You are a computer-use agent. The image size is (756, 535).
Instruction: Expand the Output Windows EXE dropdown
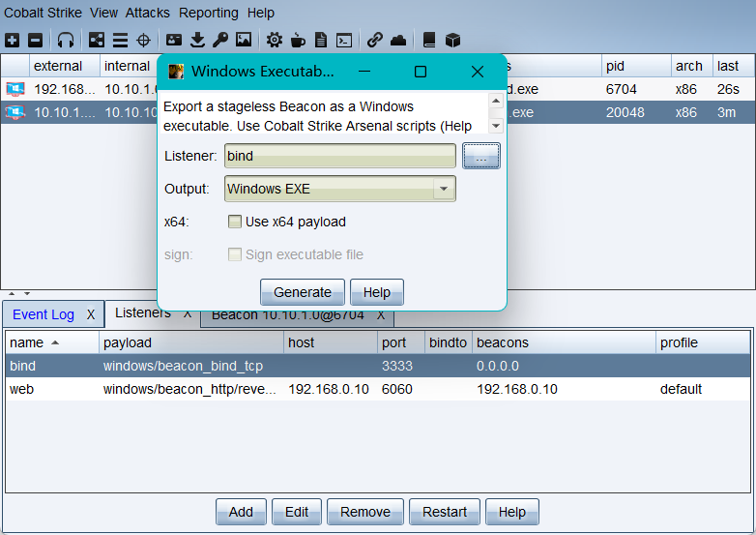click(x=444, y=189)
